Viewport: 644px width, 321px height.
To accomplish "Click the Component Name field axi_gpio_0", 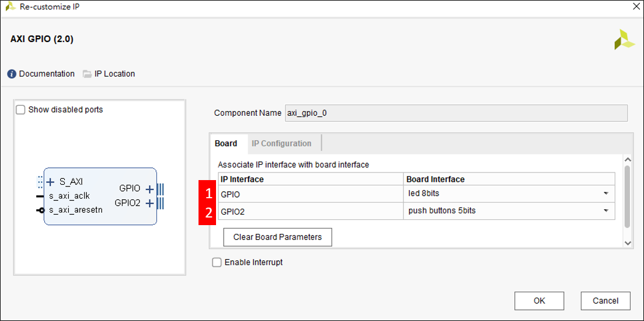I will click(x=457, y=113).
